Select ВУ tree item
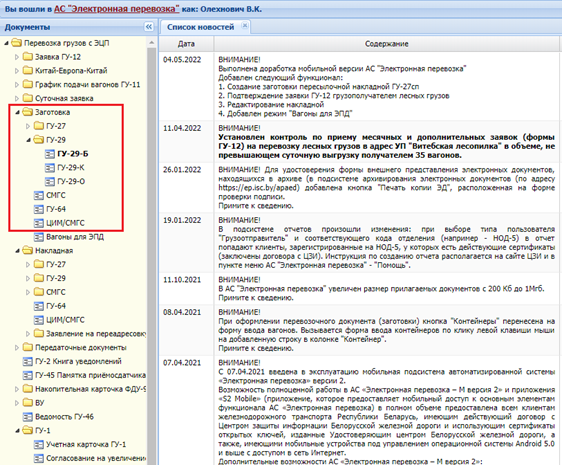Screen dimensions: 562x465 click(x=40, y=403)
